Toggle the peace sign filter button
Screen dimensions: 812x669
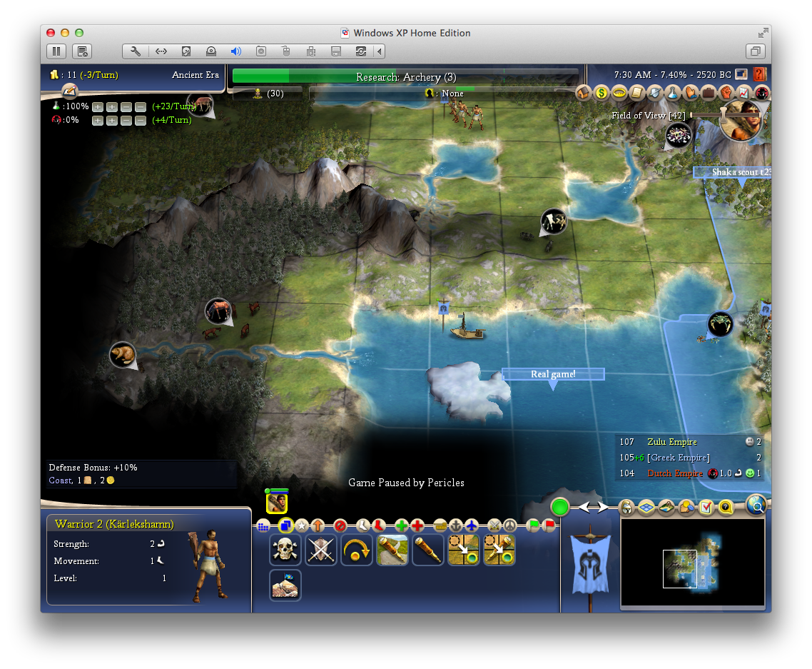click(x=510, y=526)
